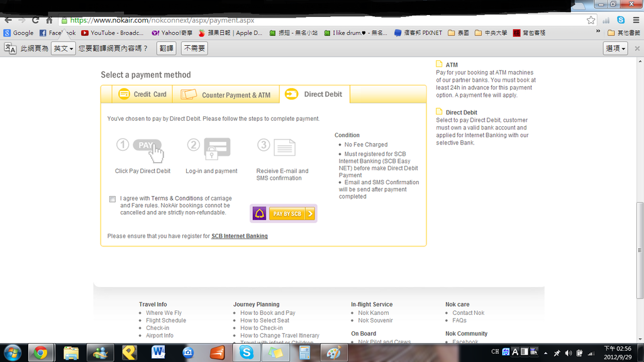Screen dimensions: 644x362
Task: Click the 不需要 decline translation button
Action: pyautogui.click(x=194, y=48)
